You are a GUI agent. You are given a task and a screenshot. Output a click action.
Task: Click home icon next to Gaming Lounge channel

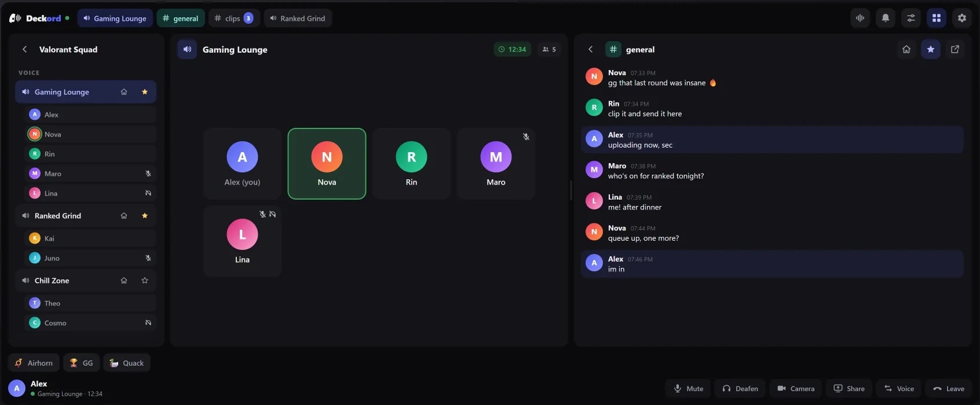(124, 92)
